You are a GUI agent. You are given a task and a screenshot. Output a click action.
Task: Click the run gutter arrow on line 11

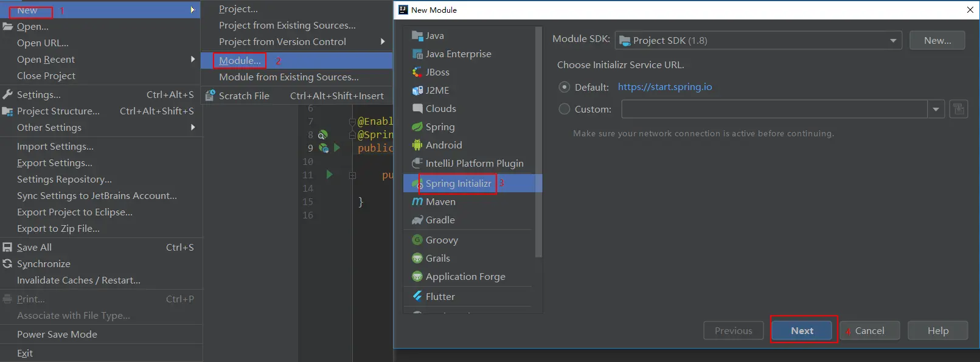[329, 175]
